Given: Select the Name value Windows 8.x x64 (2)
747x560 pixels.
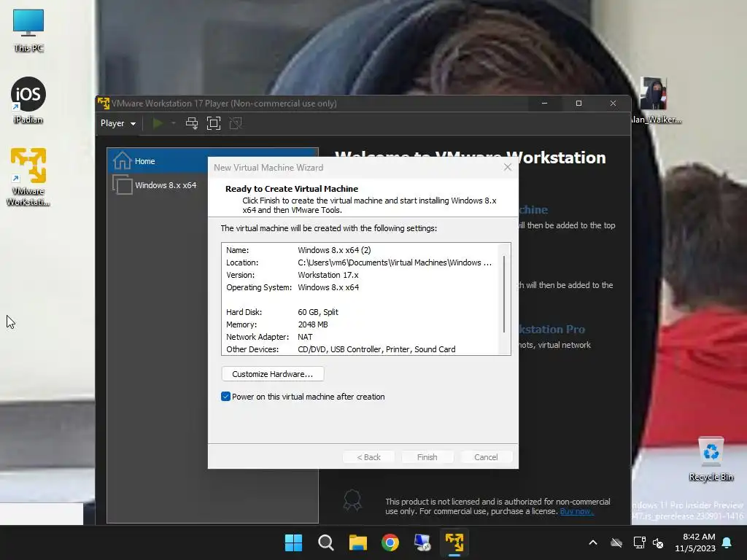Looking at the screenshot, I should pyautogui.click(x=334, y=250).
